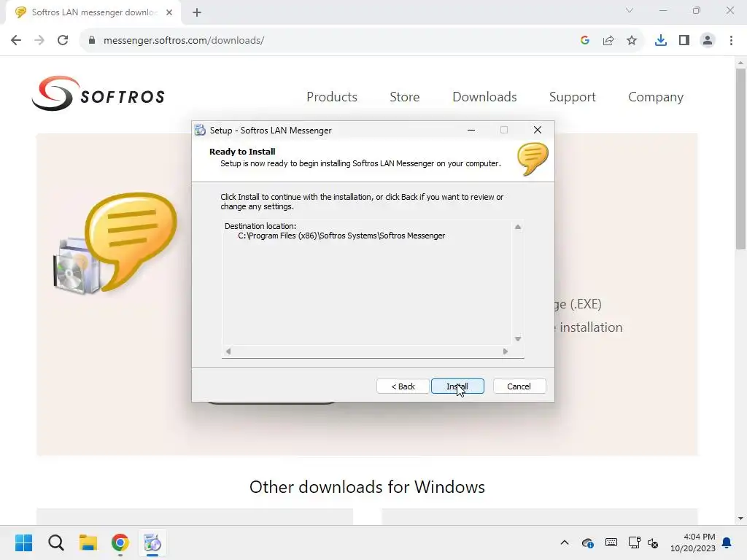
Task: Open Support menu on Softros website
Action: [572, 97]
